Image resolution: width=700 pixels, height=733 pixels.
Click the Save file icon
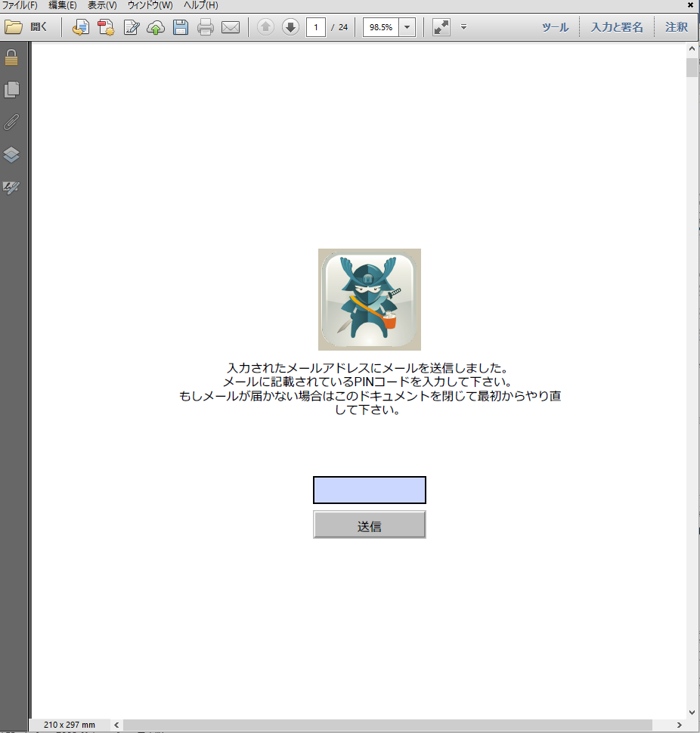pyautogui.click(x=179, y=27)
